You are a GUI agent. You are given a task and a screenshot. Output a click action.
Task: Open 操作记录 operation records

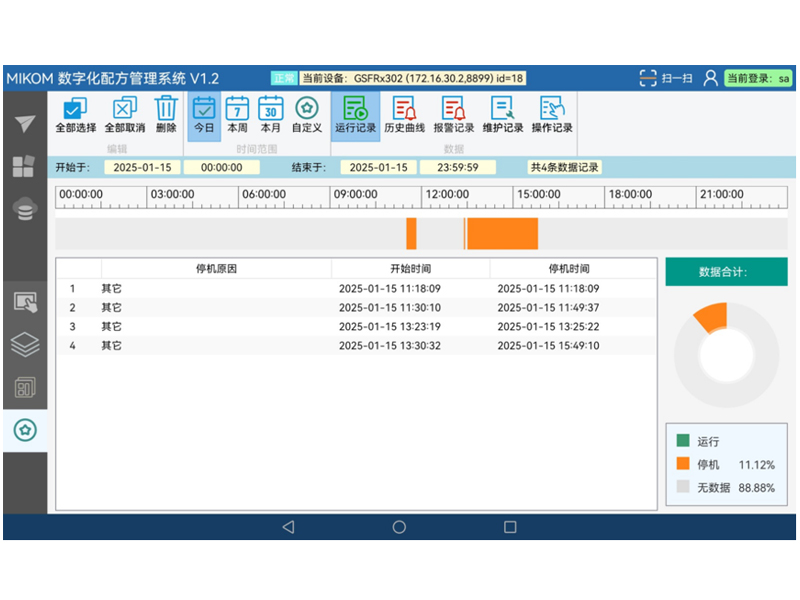point(551,109)
